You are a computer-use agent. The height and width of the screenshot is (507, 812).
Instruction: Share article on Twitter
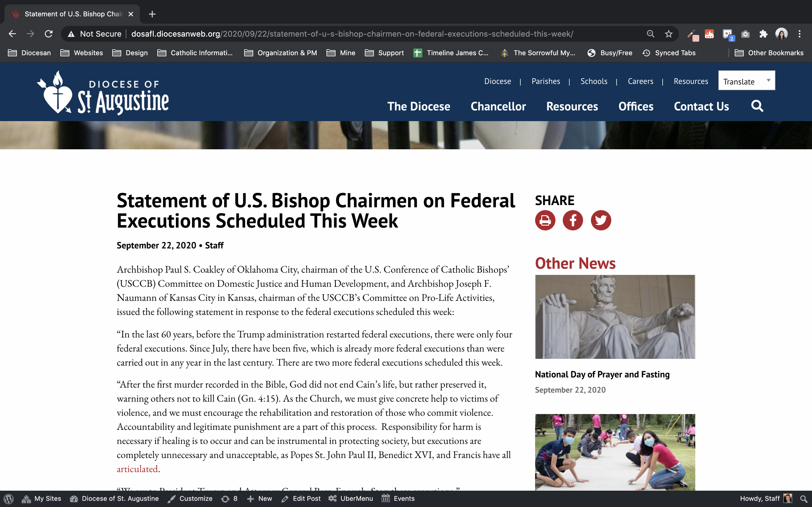coord(601,220)
